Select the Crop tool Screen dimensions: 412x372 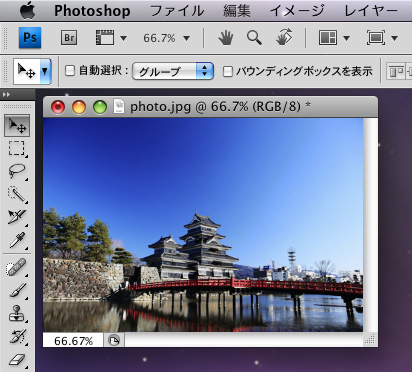click(17, 217)
